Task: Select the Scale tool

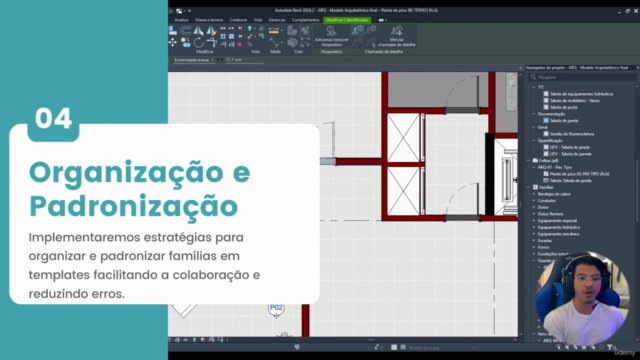Action: pyautogui.click(x=231, y=36)
